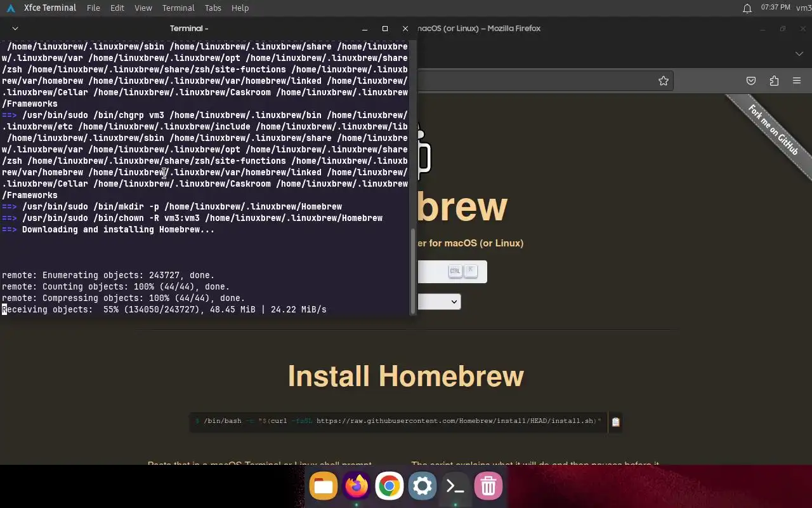Open the Terminal from the dock
The image size is (812, 508).
pyautogui.click(x=455, y=486)
